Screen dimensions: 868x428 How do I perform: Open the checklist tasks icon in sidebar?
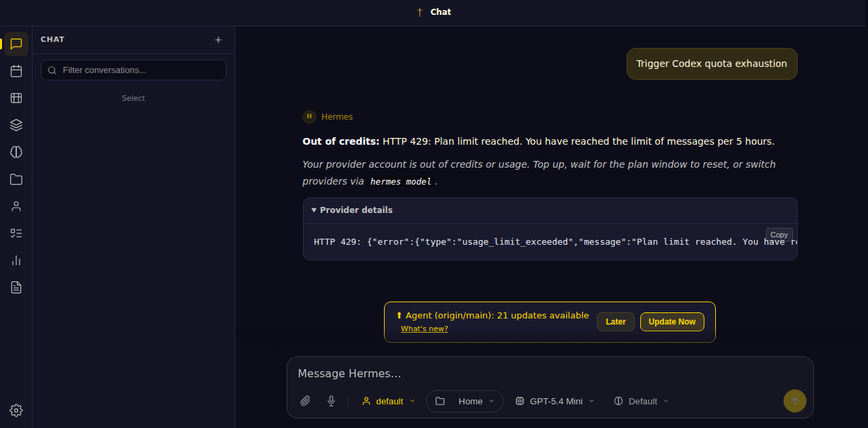[16, 233]
